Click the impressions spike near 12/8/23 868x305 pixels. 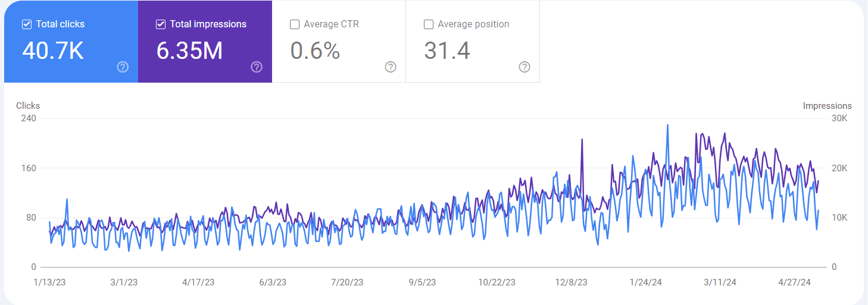point(582,140)
